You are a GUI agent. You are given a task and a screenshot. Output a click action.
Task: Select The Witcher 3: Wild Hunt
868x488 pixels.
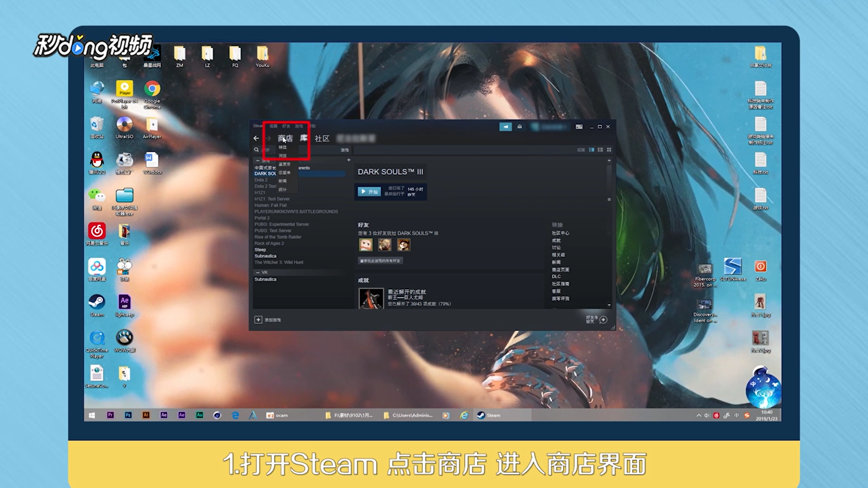tap(279, 262)
